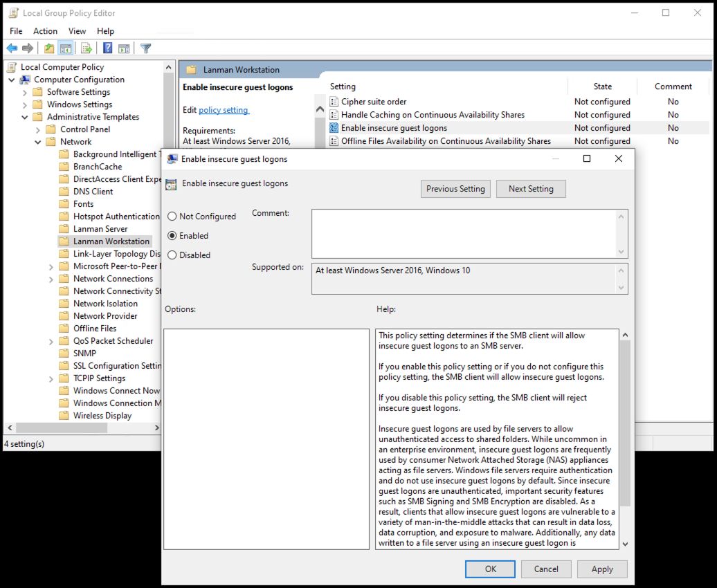Image resolution: width=717 pixels, height=588 pixels.
Task: Click the Help text scrollbar down arrow
Action: 625,544
